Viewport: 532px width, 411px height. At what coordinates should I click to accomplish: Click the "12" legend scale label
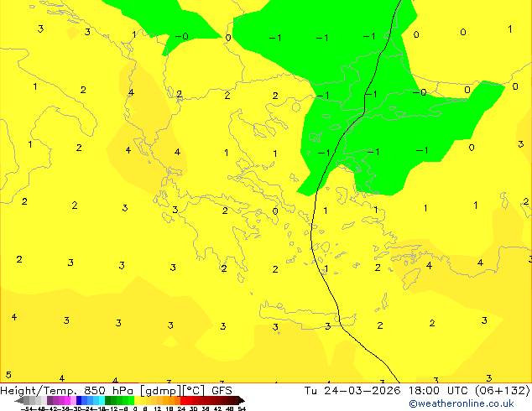[x=158, y=409]
